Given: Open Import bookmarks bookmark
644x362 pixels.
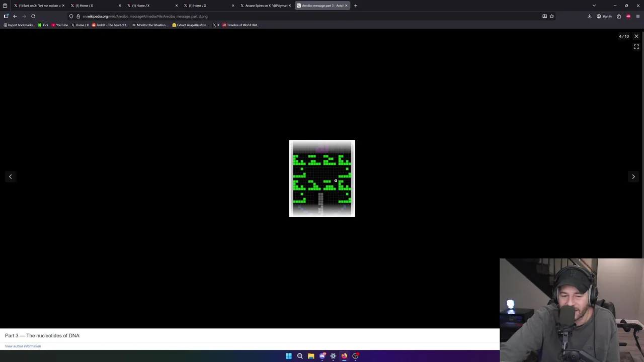Looking at the screenshot, I should (19, 25).
